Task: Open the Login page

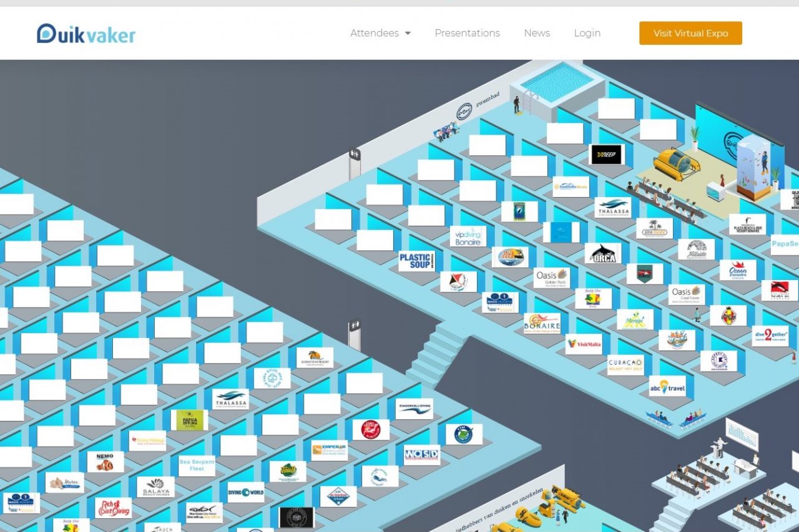Action: click(587, 33)
